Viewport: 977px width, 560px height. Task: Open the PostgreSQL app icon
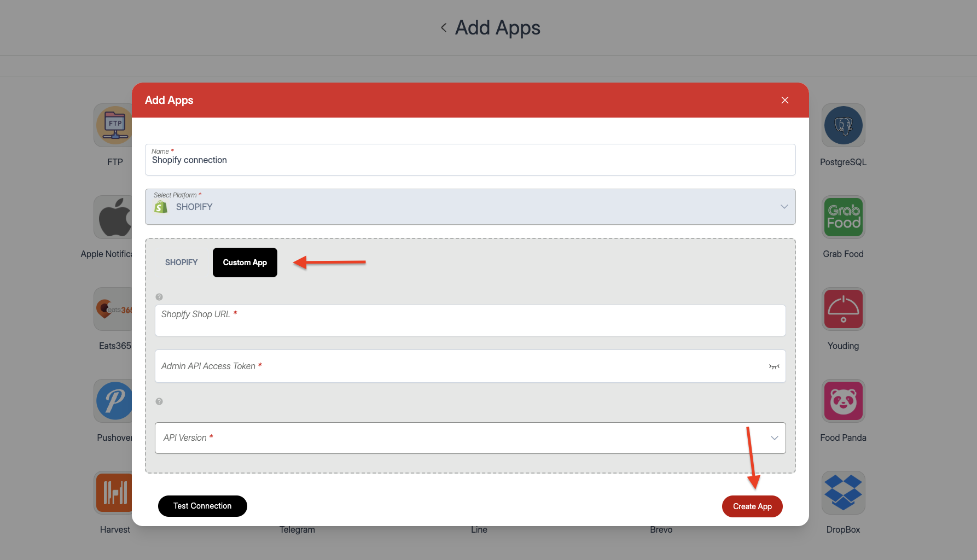(x=843, y=125)
